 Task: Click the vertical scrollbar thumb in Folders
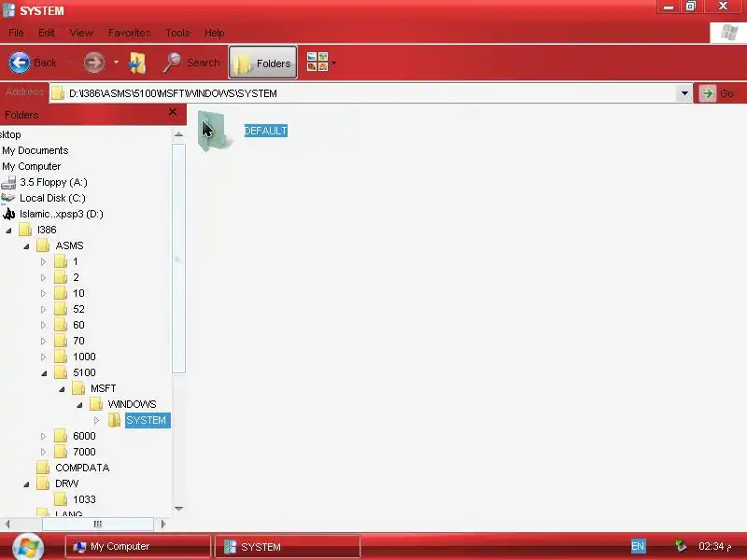(x=178, y=259)
